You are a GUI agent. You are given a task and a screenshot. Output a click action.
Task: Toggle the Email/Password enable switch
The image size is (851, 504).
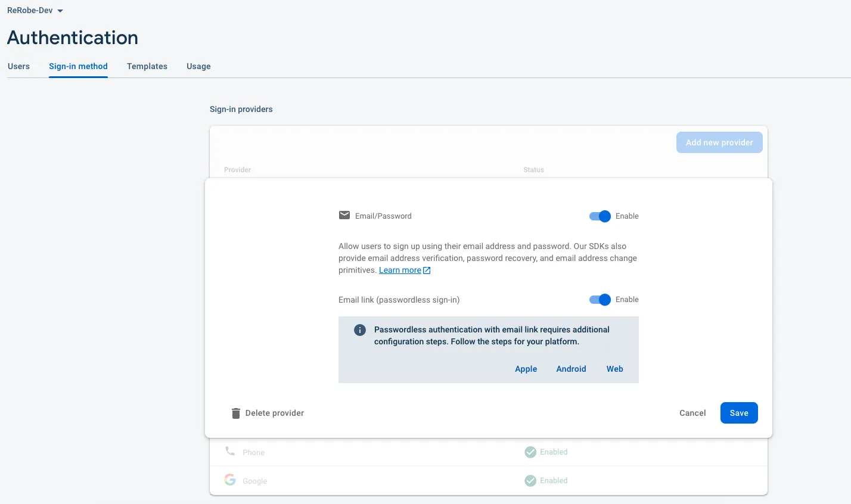[600, 216]
